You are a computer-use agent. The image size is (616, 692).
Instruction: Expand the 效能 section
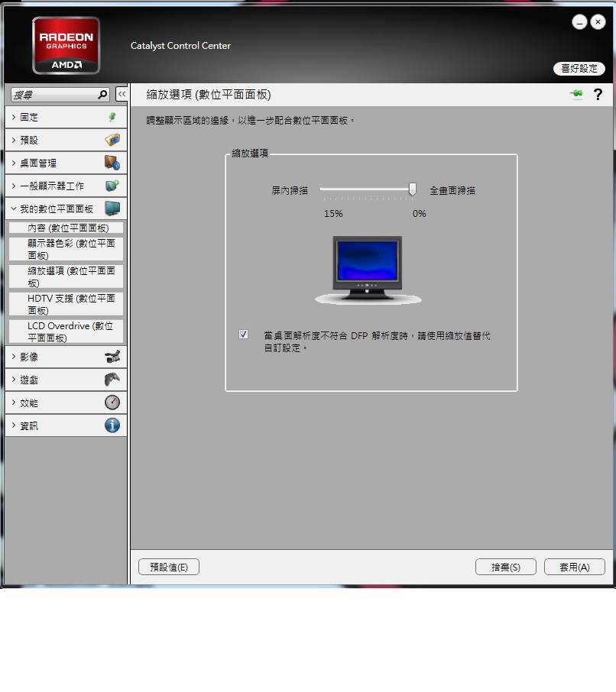(14, 403)
